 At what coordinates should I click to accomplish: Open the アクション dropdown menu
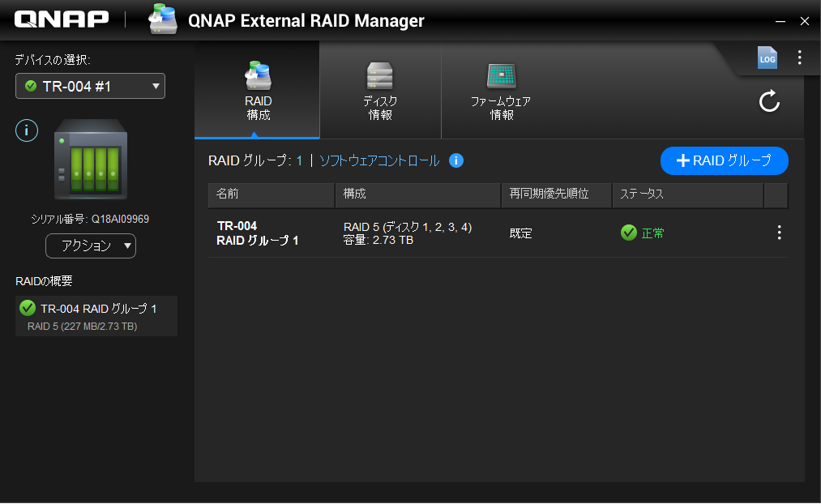click(x=91, y=246)
